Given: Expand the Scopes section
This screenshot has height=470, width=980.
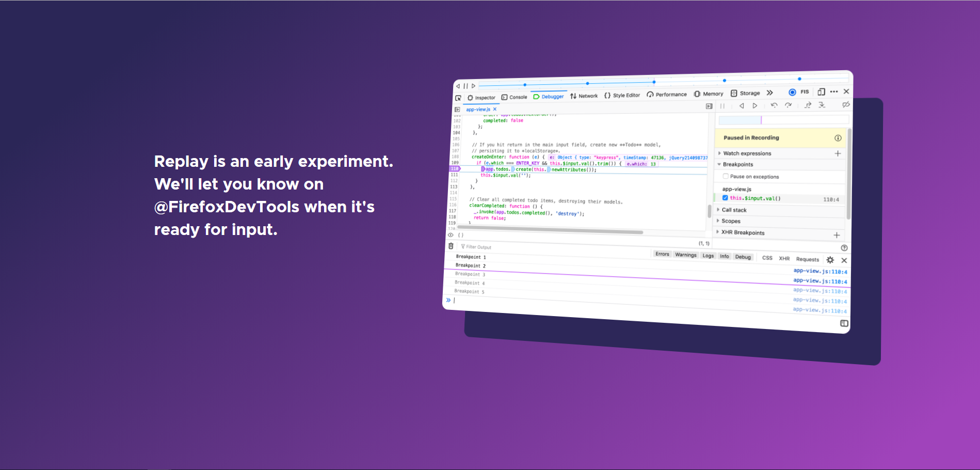Looking at the screenshot, I should tap(731, 221).
